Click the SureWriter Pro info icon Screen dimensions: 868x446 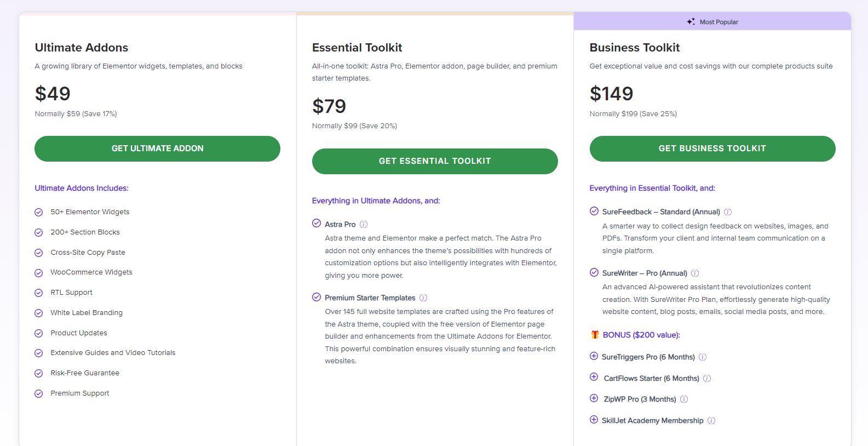(x=695, y=272)
